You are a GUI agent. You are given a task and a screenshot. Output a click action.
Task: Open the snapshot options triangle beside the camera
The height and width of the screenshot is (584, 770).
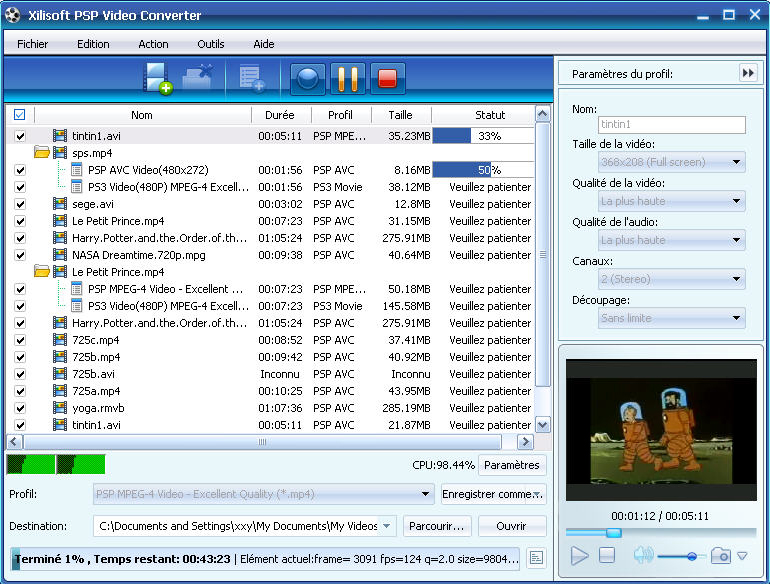click(x=742, y=556)
